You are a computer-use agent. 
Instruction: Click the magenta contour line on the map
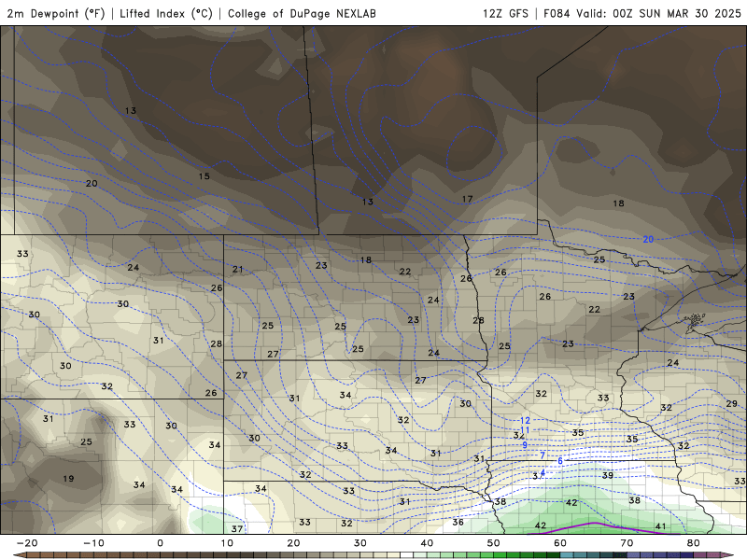594,524
